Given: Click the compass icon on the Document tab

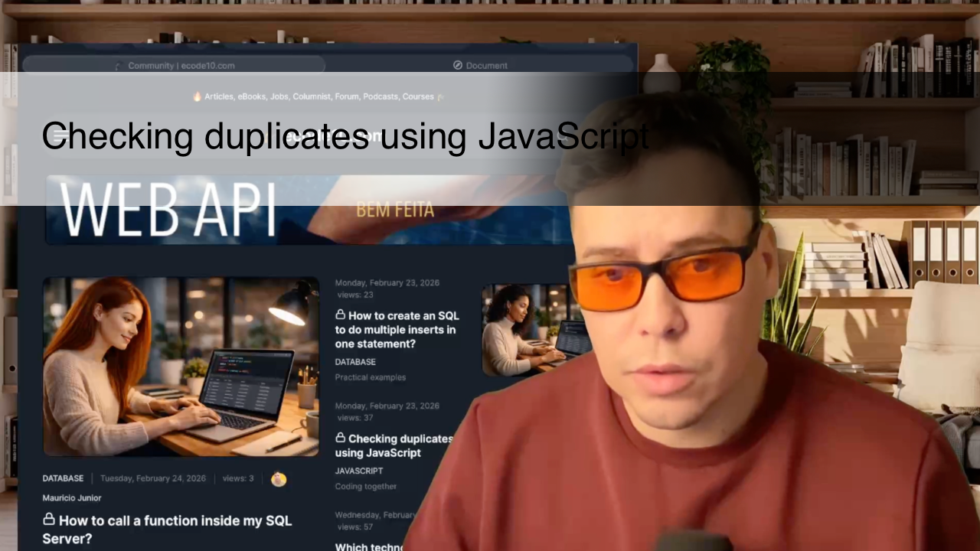Looking at the screenshot, I should coord(457,65).
